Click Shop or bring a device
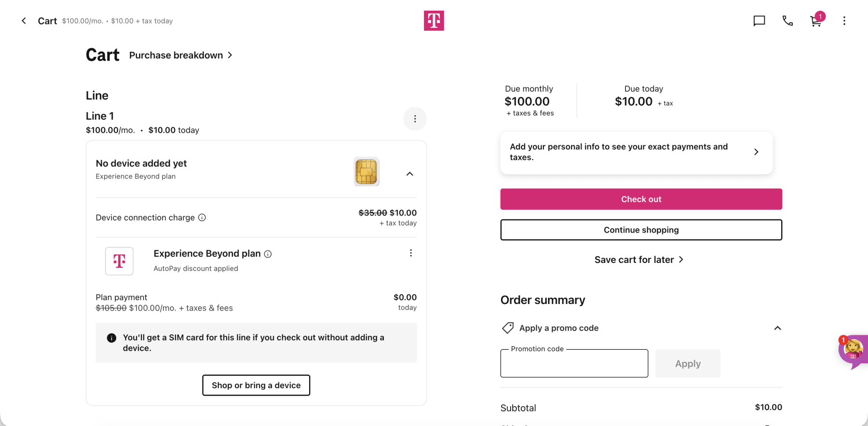868x426 pixels. [x=256, y=385]
